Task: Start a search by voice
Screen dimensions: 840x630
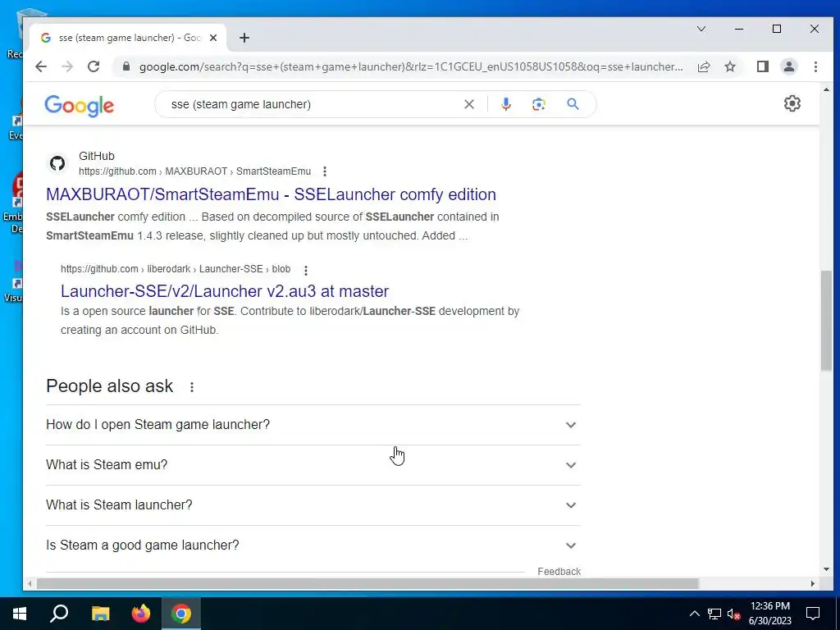Action: [x=505, y=104]
